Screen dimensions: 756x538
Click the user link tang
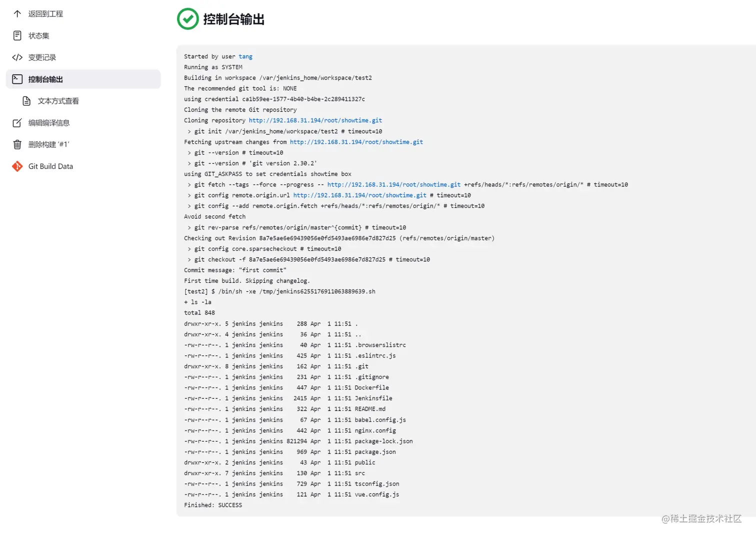tap(245, 56)
